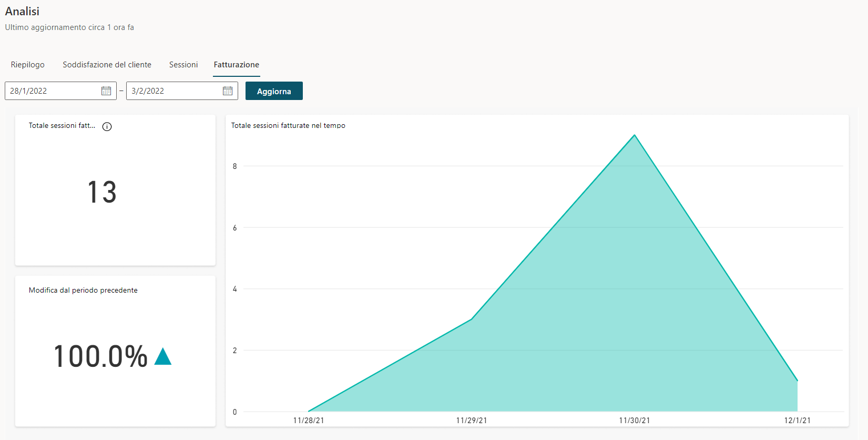Click the chart line point above 11/29/21
This screenshot has height=440, width=868.
[x=472, y=319]
